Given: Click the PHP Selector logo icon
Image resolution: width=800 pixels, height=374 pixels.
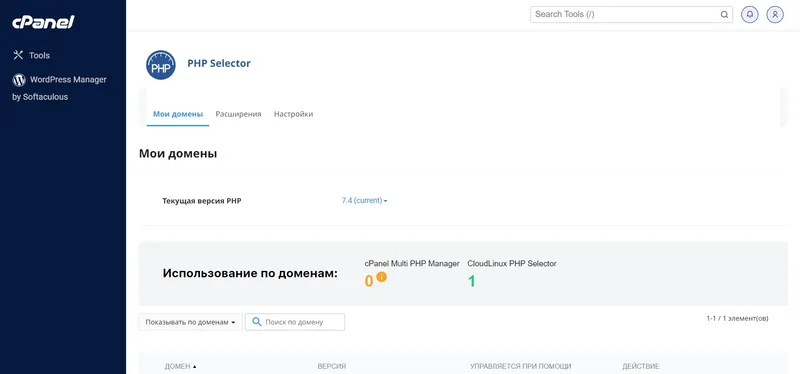Looking at the screenshot, I should [161, 65].
